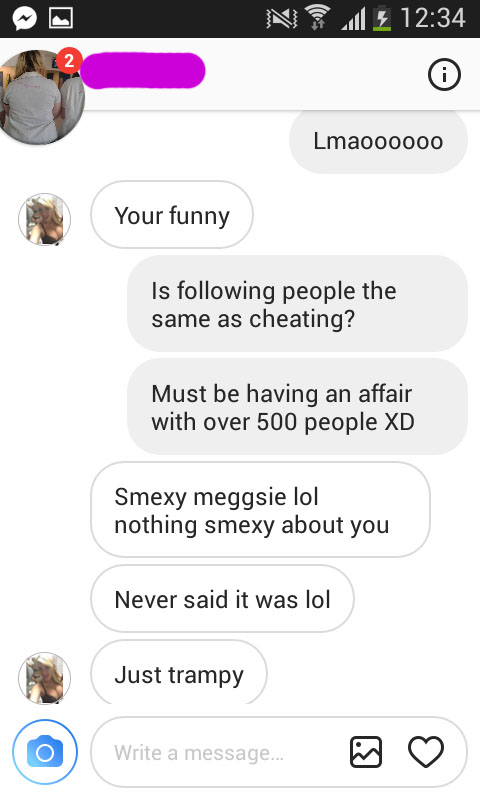
Task: Tap the battery charging icon
Action: pos(382,19)
